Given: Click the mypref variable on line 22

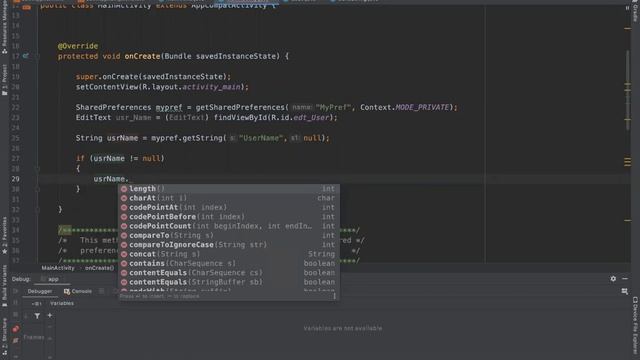Looking at the screenshot, I should pos(169,107).
